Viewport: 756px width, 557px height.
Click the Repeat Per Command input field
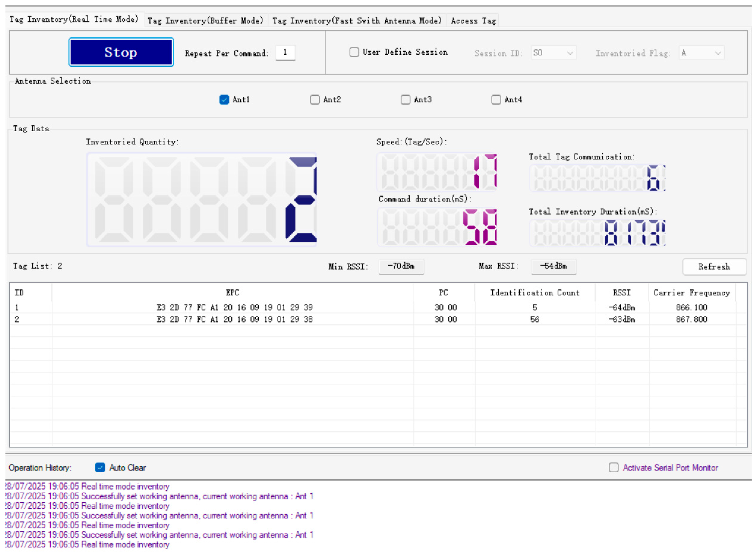coord(285,53)
